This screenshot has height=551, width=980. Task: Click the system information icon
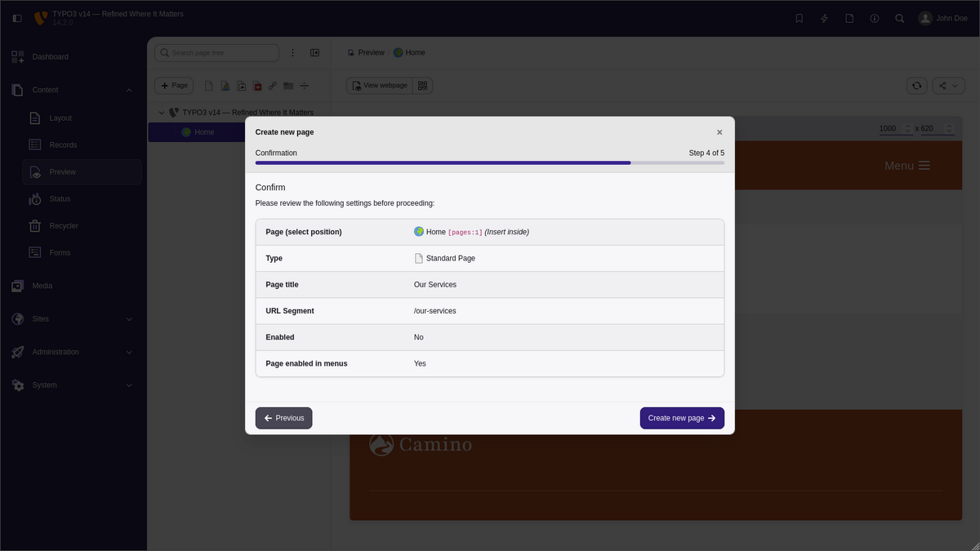point(874,18)
